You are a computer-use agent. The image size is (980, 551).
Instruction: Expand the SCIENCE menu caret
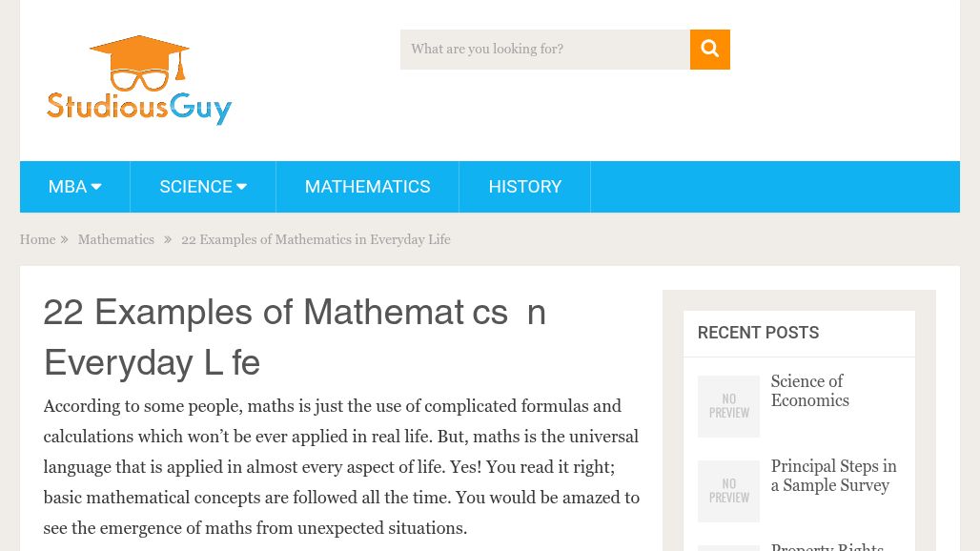point(241,187)
